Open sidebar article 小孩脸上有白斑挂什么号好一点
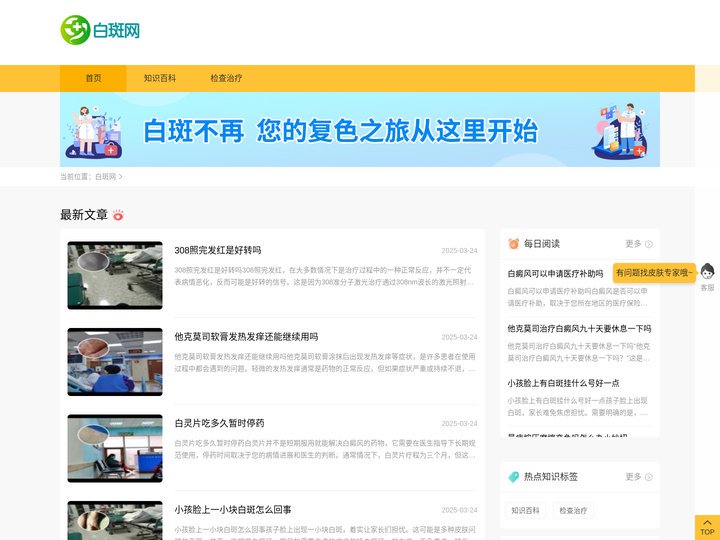This screenshot has height=540, width=720. point(563,383)
